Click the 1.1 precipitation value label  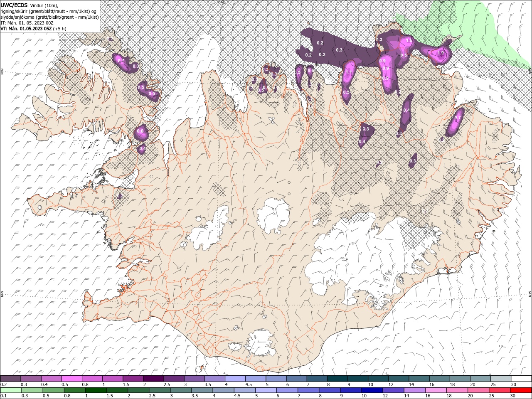349,72
